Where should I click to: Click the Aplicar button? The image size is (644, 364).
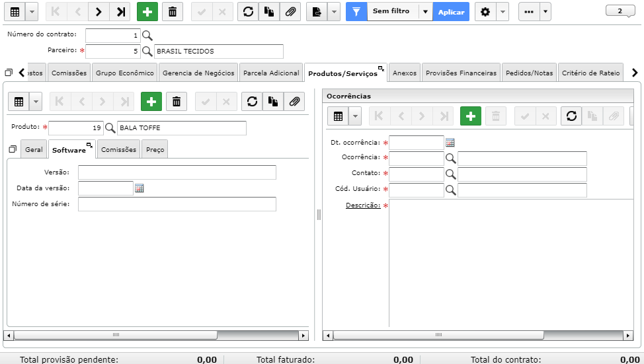[x=451, y=12]
